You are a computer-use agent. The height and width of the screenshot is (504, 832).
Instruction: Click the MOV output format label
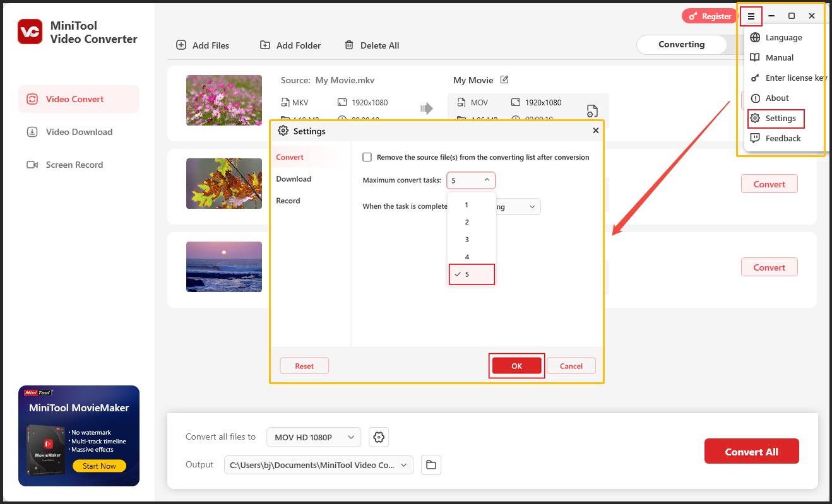click(x=480, y=102)
